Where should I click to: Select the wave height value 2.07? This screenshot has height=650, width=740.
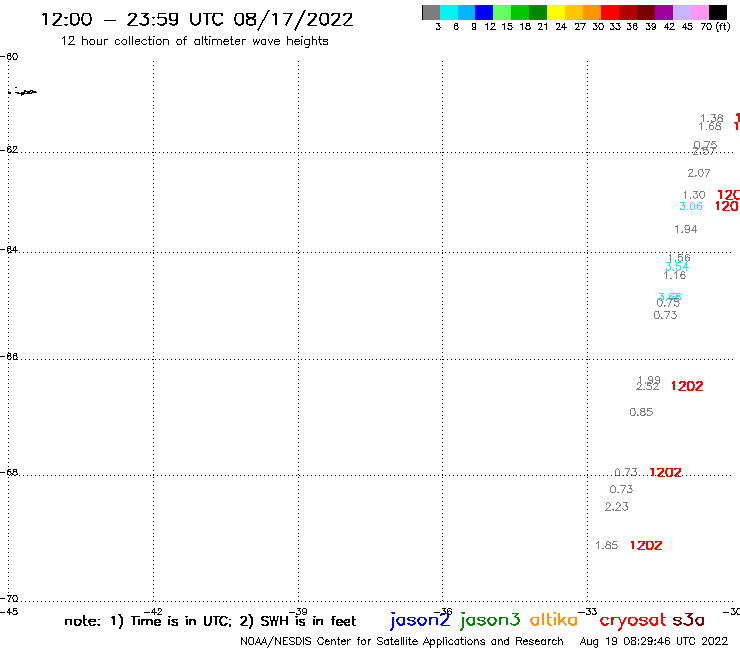[699, 173]
